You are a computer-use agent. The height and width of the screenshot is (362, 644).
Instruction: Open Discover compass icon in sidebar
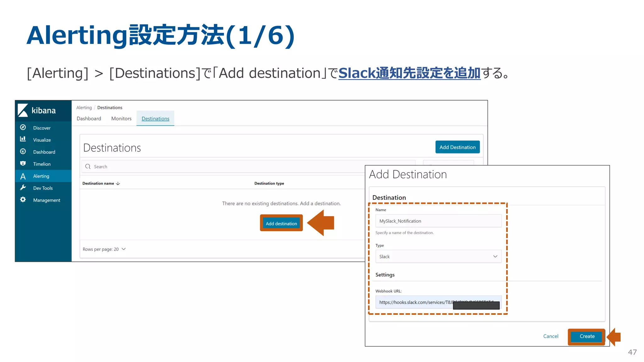point(23,127)
